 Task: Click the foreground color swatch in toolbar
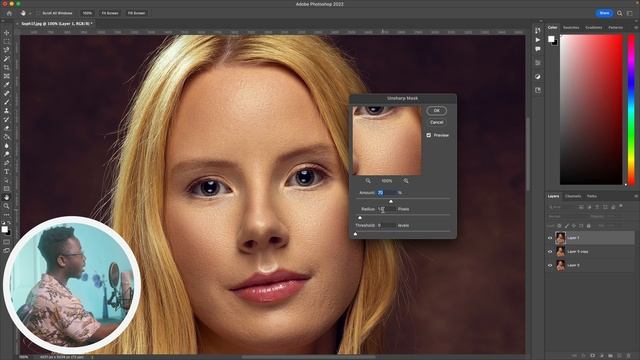(5, 229)
